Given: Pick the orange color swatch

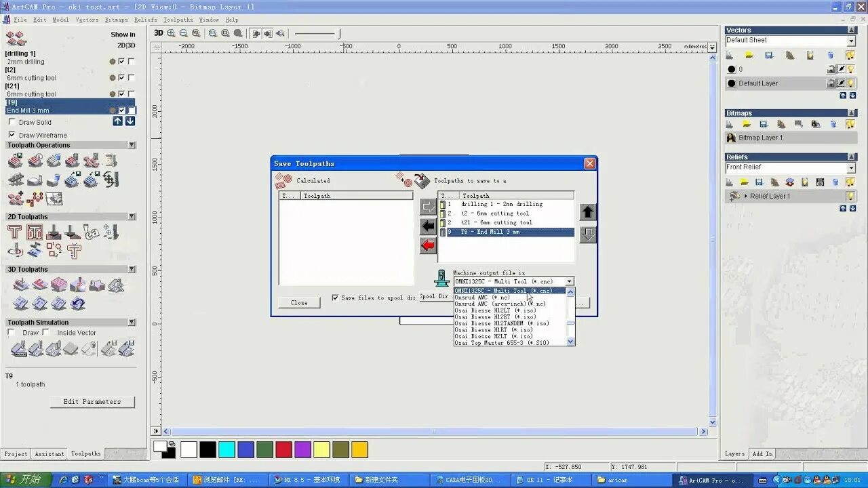Looking at the screenshot, I should [x=359, y=449].
